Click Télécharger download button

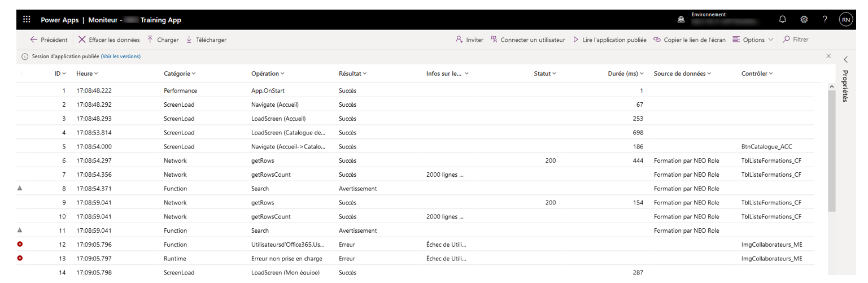coord(206,40)
